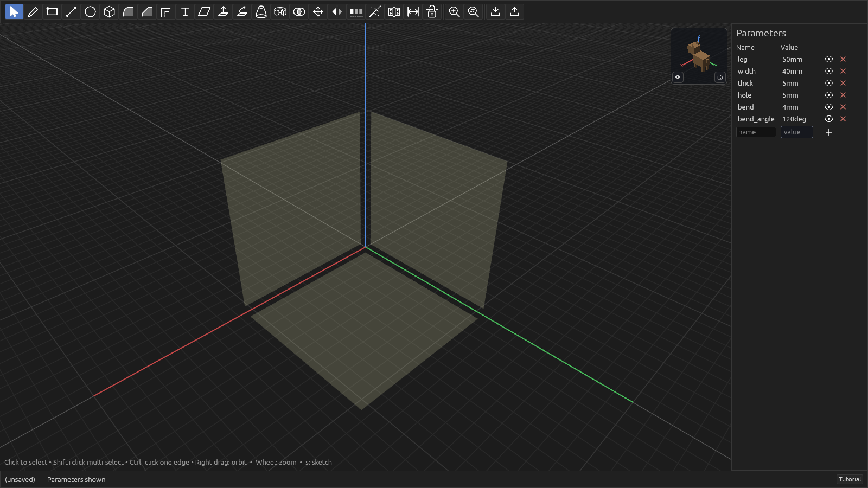Activate the pencil sketch tool

[33, 11]
